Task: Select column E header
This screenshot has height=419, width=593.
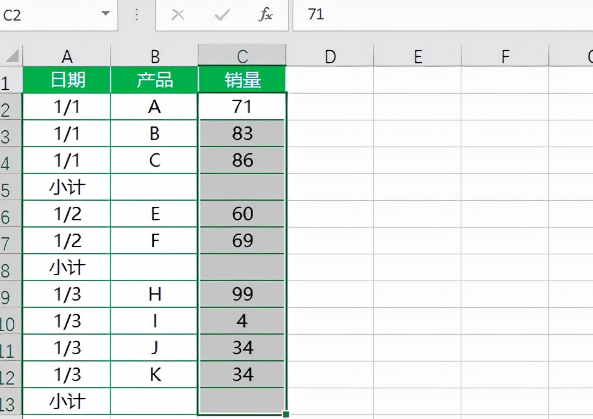Action: pyautogui.click(x=418, y=56)
